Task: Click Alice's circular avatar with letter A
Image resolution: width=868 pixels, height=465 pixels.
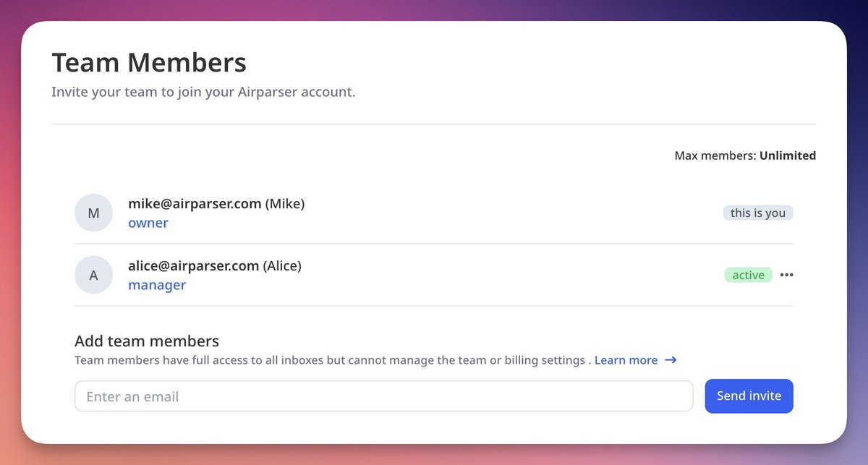Action: click(x=93, y=275)
